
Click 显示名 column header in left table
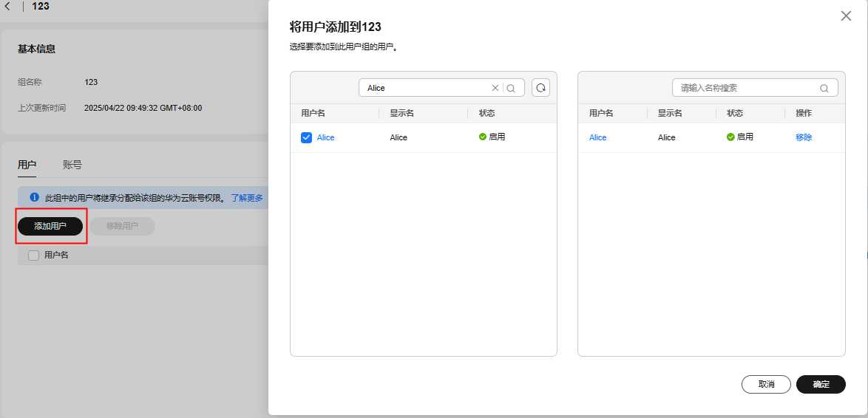(x=402, y=113)
